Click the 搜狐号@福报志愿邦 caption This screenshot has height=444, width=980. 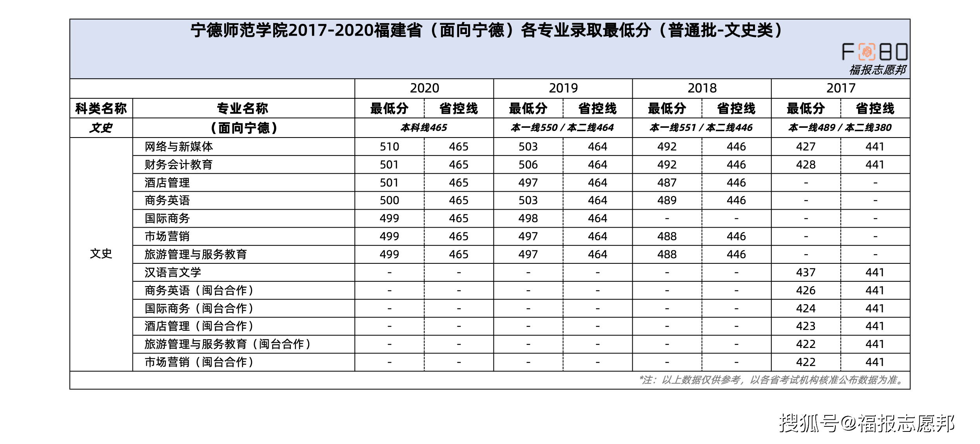867,423
